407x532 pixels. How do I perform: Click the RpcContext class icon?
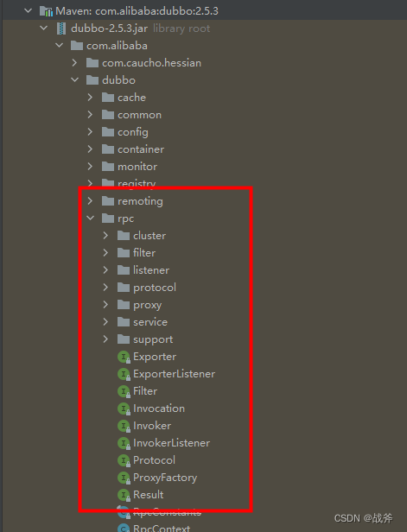point(124,528)
